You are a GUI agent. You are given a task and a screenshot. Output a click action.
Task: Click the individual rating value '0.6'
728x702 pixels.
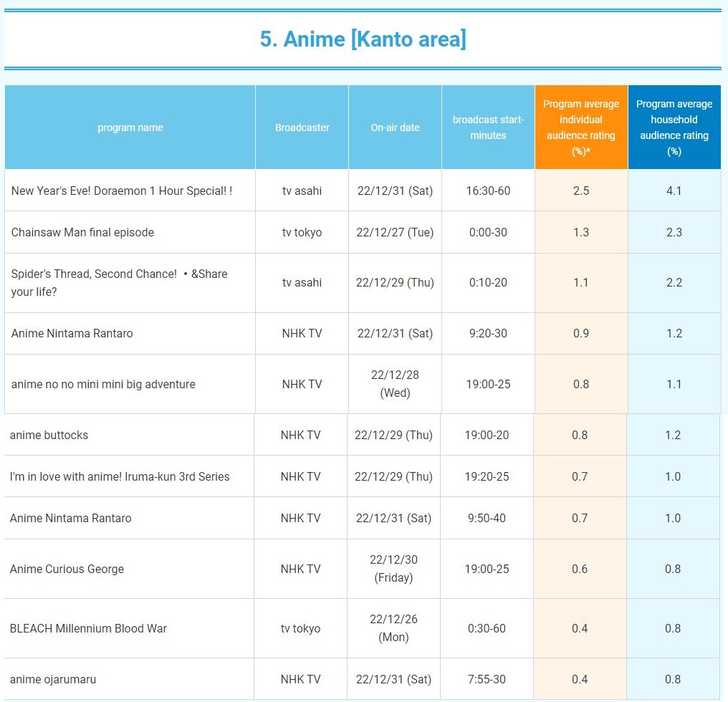click(x=580, y=569)
